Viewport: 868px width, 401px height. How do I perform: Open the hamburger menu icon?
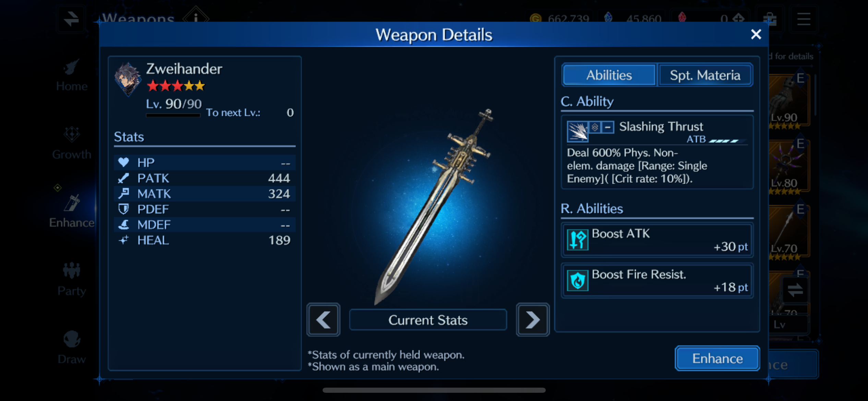click(804, 19)
